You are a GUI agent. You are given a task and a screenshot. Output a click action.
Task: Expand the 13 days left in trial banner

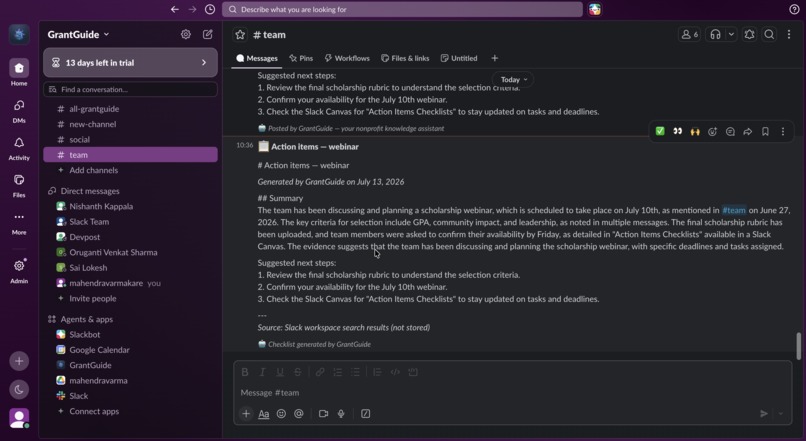coord(131,63)
